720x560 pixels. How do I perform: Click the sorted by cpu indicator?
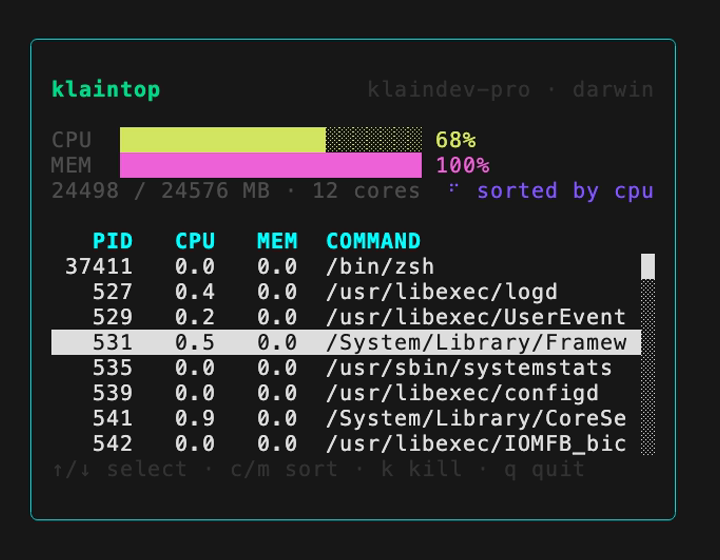[565, 190]
